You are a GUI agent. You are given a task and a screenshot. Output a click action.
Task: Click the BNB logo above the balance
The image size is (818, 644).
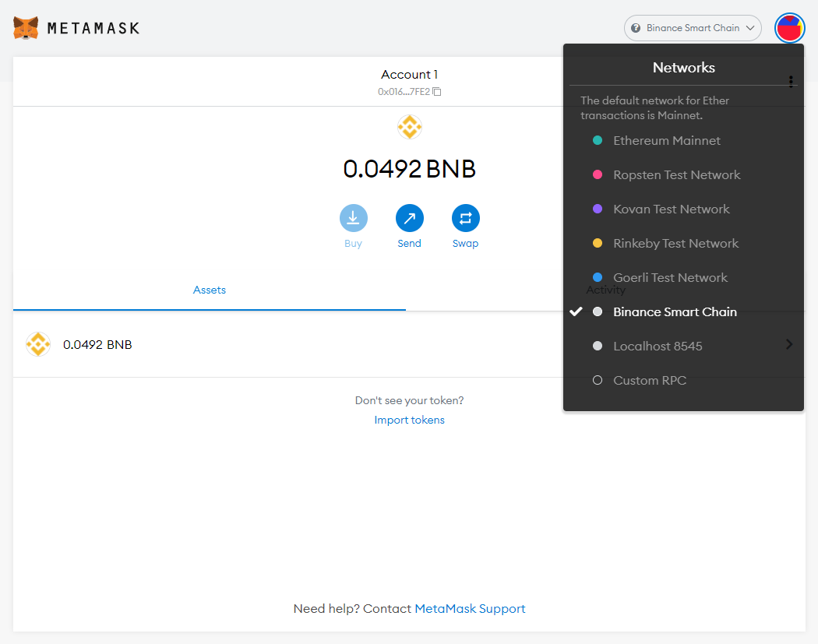[410, 127]
